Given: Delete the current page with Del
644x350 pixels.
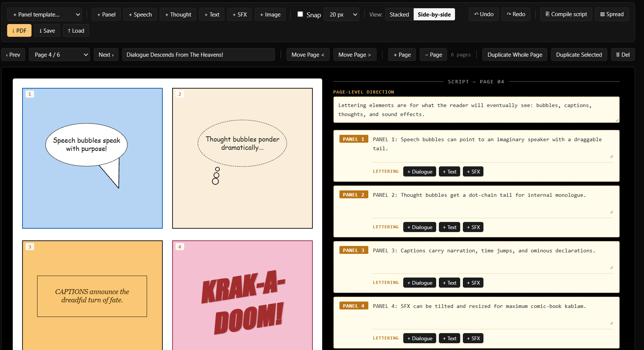Looking at the screenshot, I should (623, 54).
